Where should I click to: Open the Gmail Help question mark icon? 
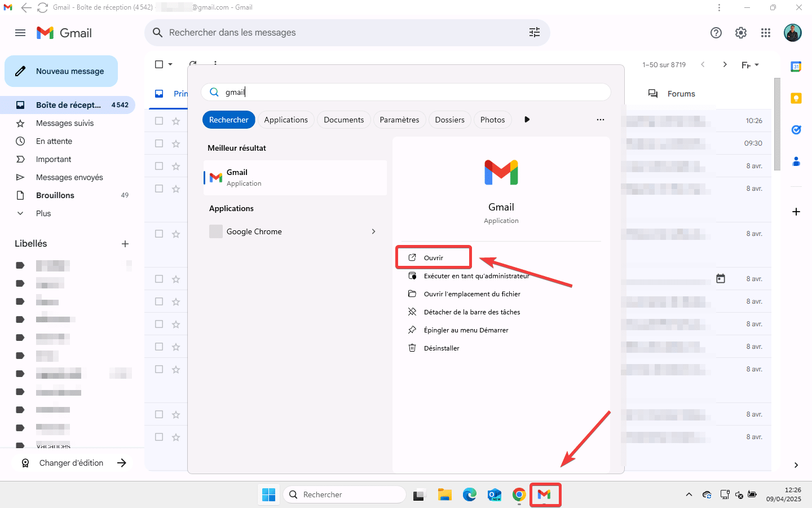point(716,33)
